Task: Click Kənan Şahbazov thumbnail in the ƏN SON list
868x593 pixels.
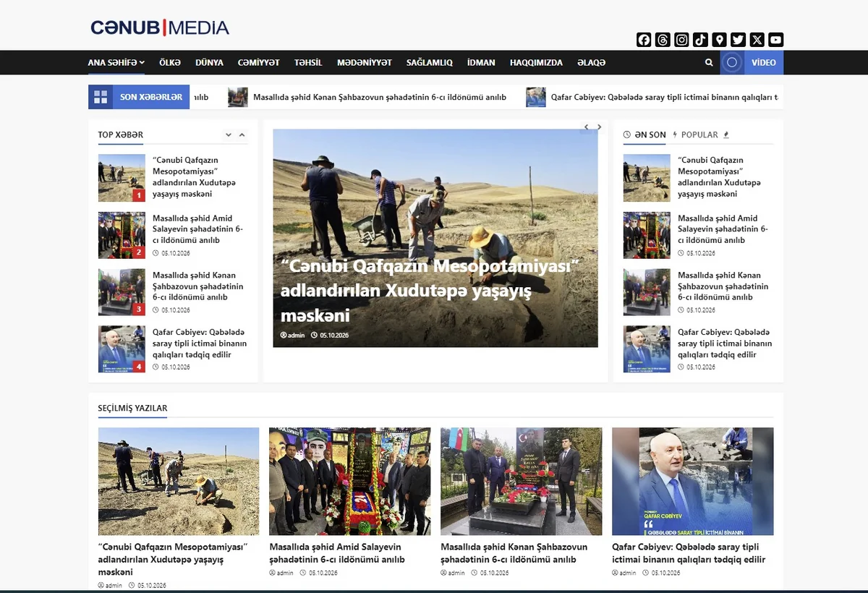Action: 647,292
